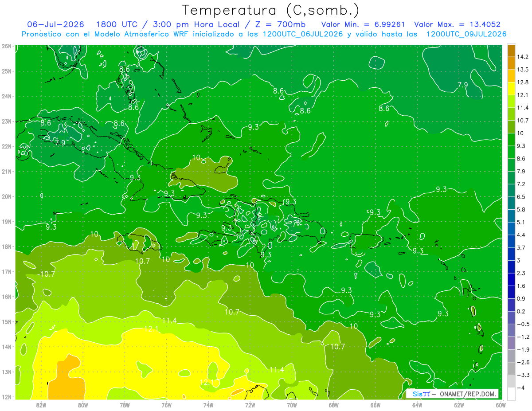The height and width of the screenshot is (411, 532).
Task: Click the '-0.5' color scale label
Action: pos(523,324)
